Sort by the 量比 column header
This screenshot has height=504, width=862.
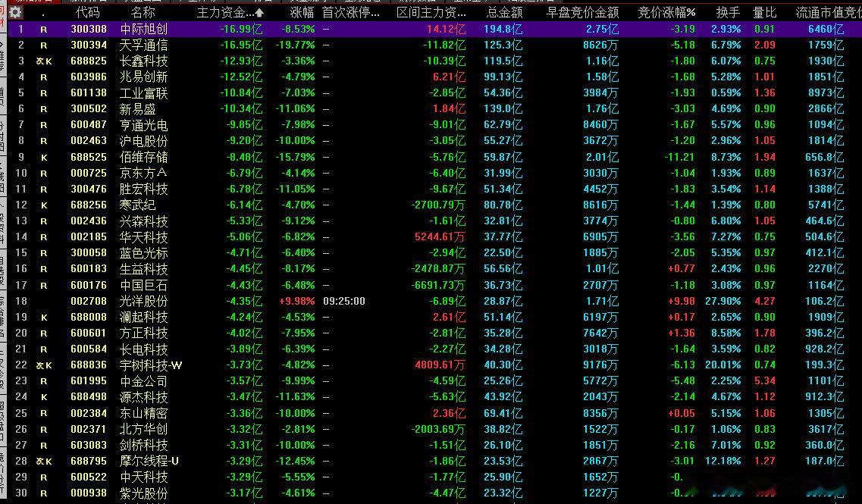764,13
